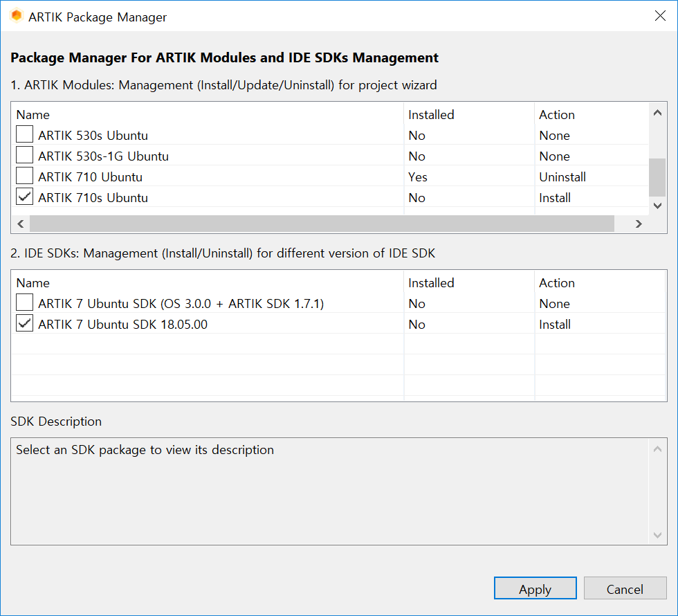Select ARTIK 7 Ubuntu SDK (OS 3.0.0 + ARTIK SDK 1.7.1) name
Viewport: 678px width, 616px height.
tap(181, 304)
